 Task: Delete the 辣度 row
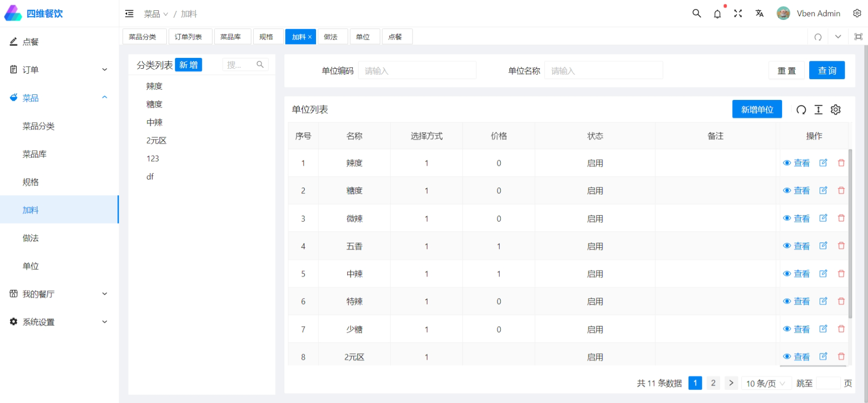pos(841,163)
